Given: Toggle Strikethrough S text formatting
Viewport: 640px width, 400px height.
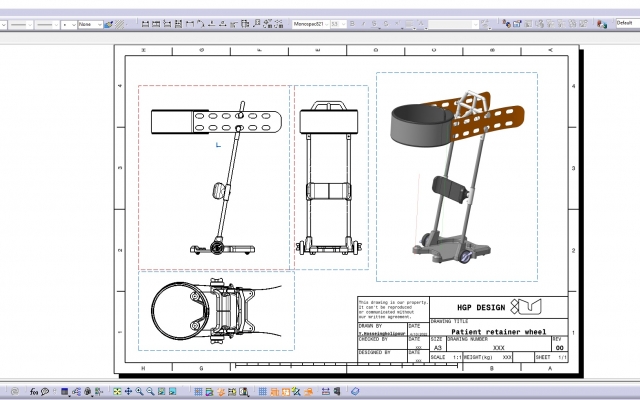Looking at the screenshot, I should 386,24.
